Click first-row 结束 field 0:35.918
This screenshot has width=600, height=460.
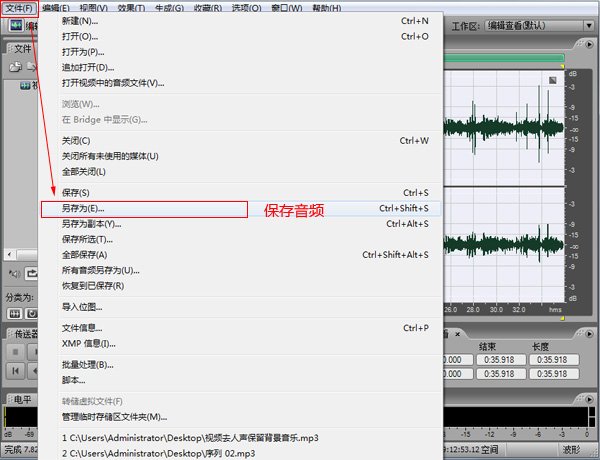[499, 360]
